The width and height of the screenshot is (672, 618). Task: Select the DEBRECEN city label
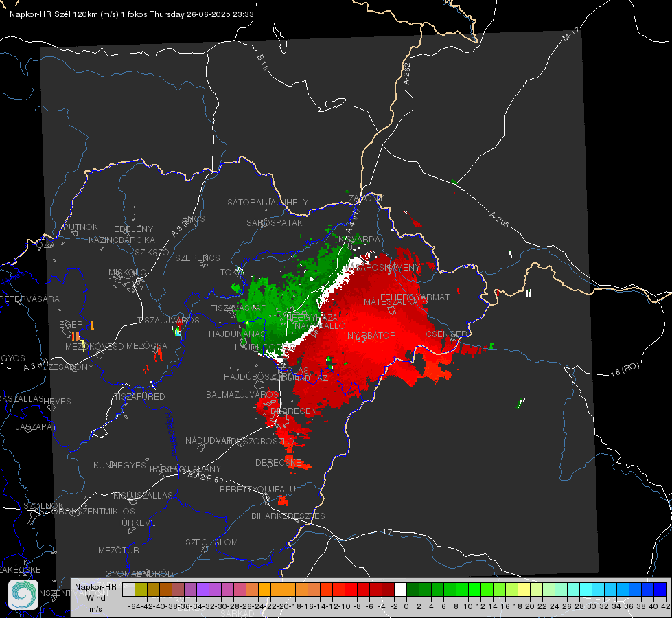click(294, 411)
